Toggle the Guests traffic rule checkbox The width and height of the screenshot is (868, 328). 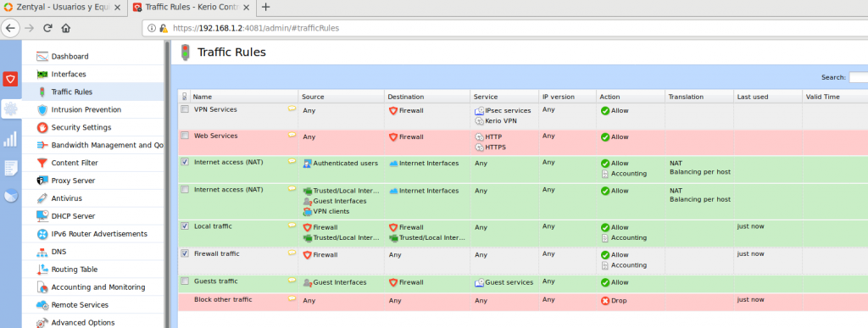tap(185, 281)
